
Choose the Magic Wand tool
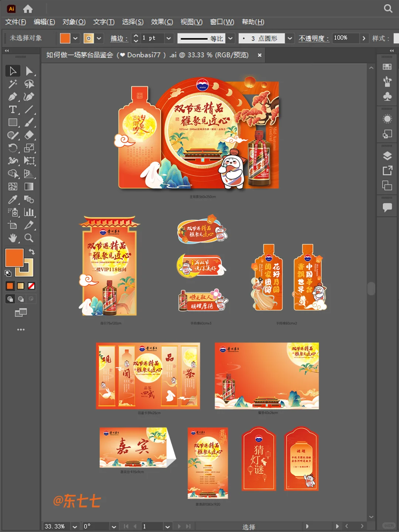[x=13, y=84]
